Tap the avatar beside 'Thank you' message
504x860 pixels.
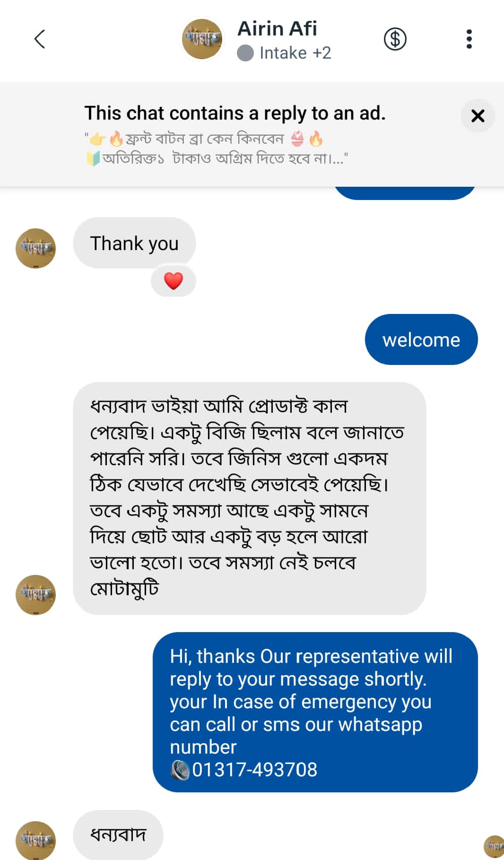pos(35,248)
